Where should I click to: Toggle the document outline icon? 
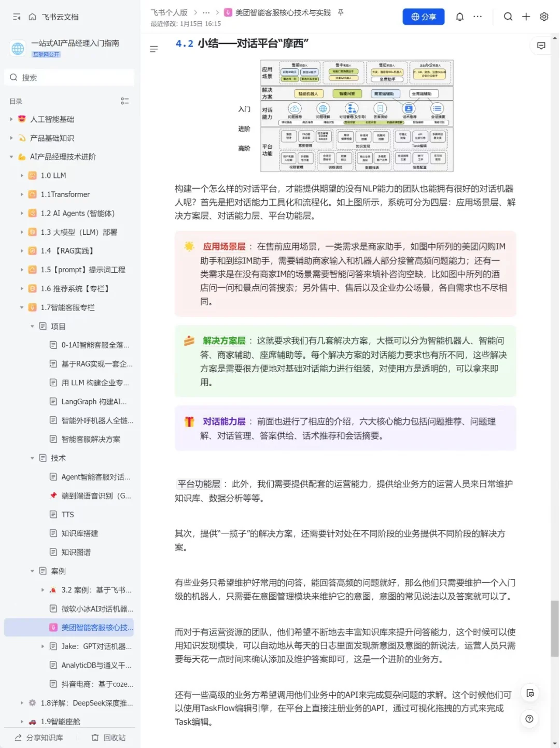(153, 49)
